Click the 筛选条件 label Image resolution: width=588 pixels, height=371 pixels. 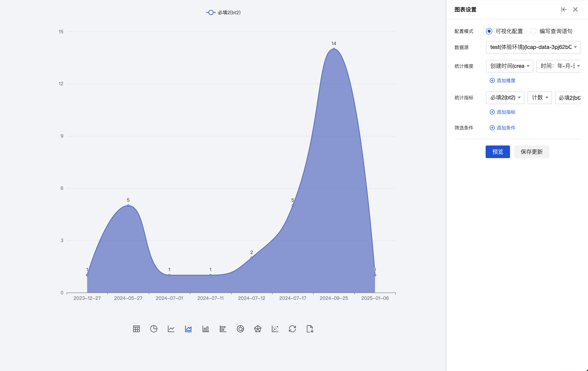click(x=464, y=128)
